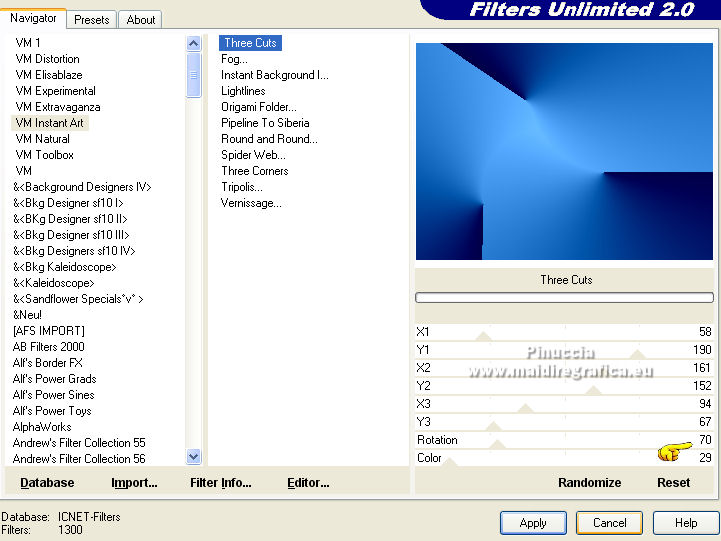The image size is (721, 541).
Task: Select VM Extravaganza category
Action: pos(57,107)
